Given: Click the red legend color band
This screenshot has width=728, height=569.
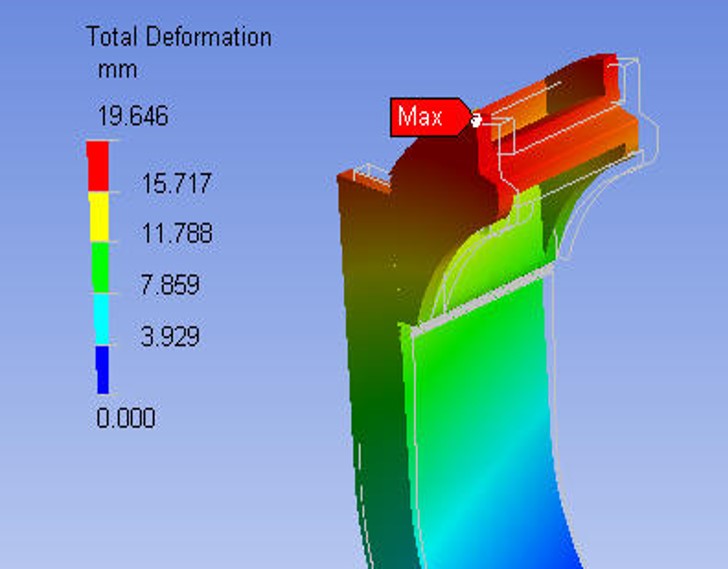Looking at the screenshot, I should pos(98,166).
